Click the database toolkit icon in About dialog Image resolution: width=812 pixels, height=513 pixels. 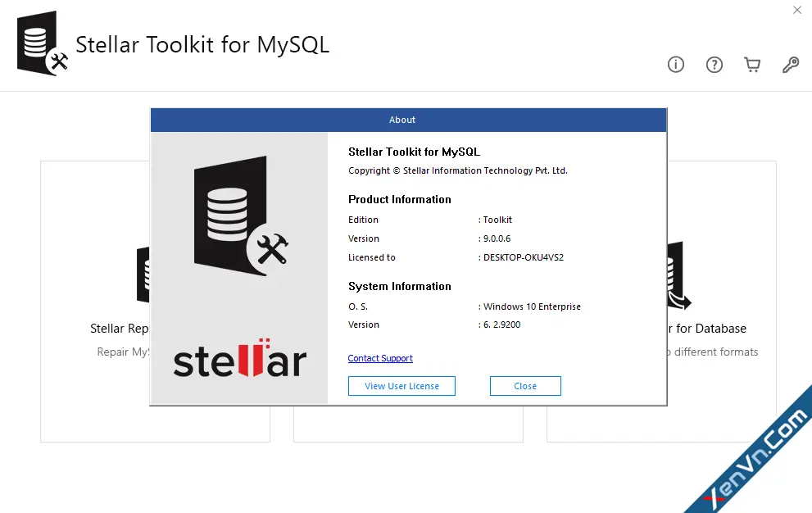(241, 216)
